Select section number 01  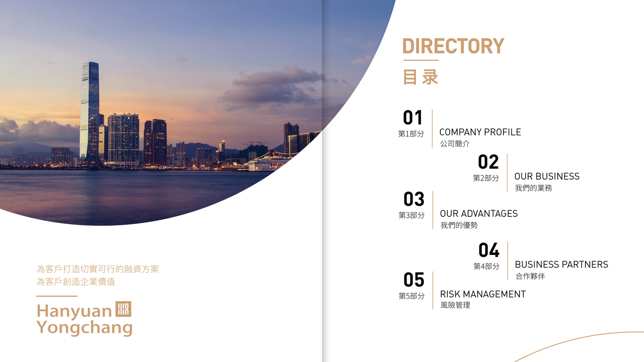coord(413,118)
